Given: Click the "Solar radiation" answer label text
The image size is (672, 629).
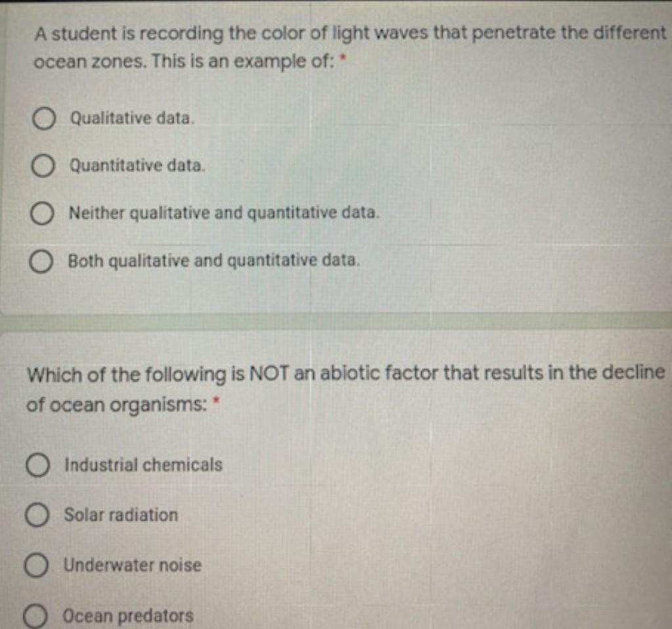Looking at the screenshot, I should coord(121,515).
